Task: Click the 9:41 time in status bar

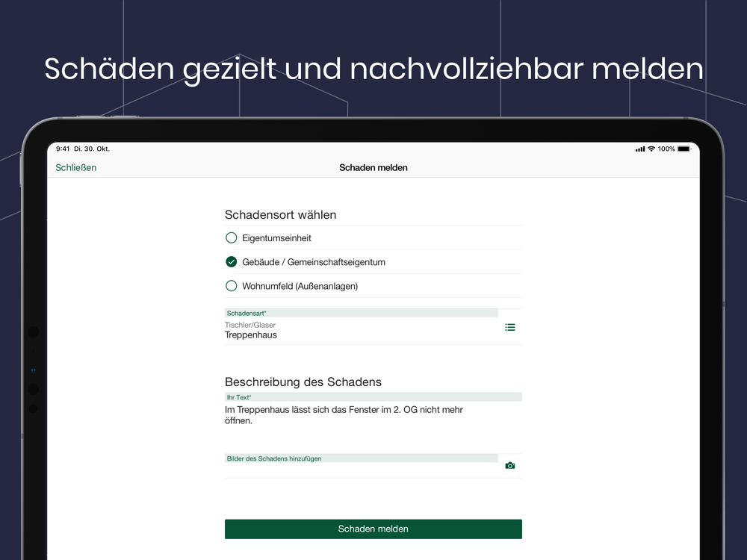Action: point(63,149)
